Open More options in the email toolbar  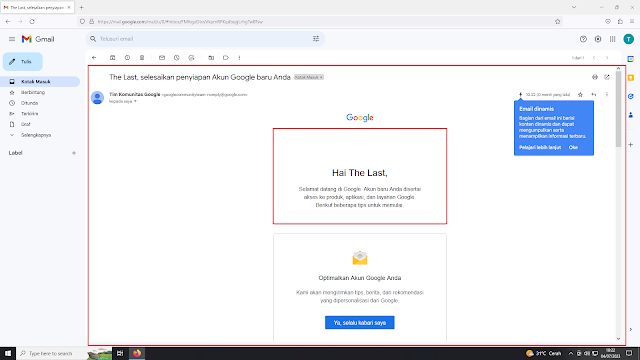(x=240, y=58)
